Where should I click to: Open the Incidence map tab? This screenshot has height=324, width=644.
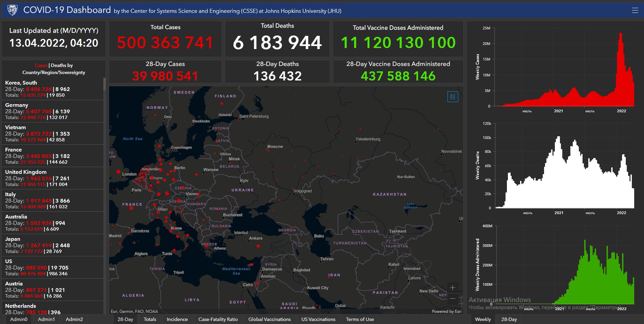tap(177, 319)
